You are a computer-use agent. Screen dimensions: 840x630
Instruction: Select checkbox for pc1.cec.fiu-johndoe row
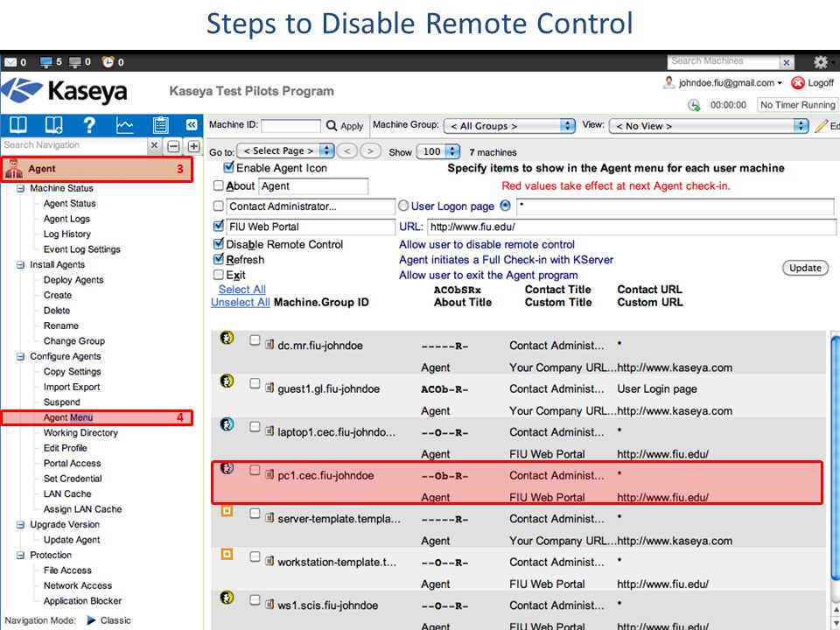255,470
